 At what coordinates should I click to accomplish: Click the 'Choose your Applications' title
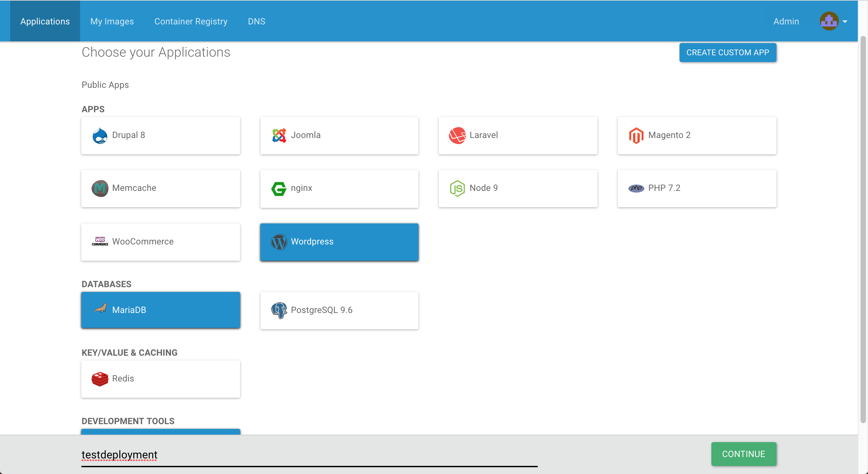tap(156, 53)
